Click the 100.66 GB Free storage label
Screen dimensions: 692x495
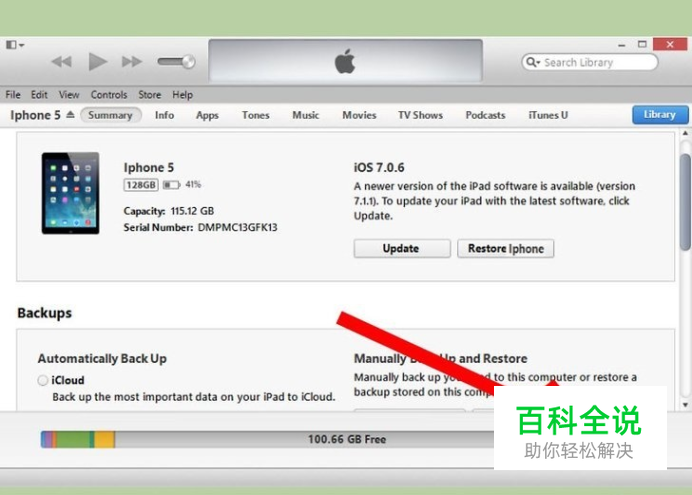tap(347, 439)
